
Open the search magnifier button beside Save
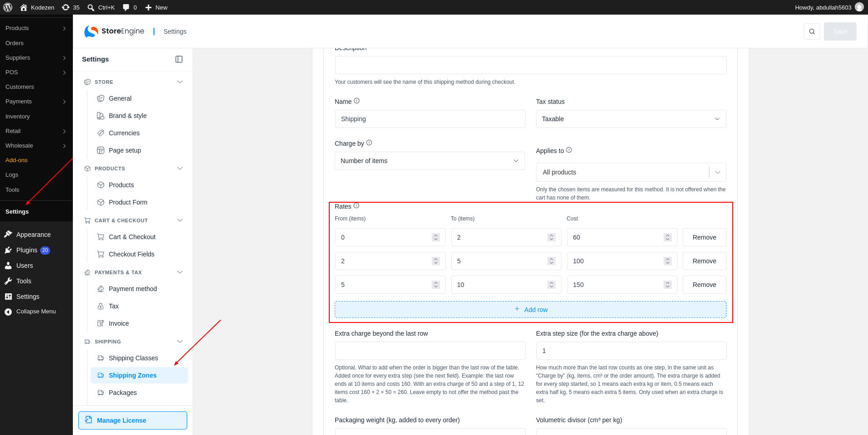(x=812, y=31)
